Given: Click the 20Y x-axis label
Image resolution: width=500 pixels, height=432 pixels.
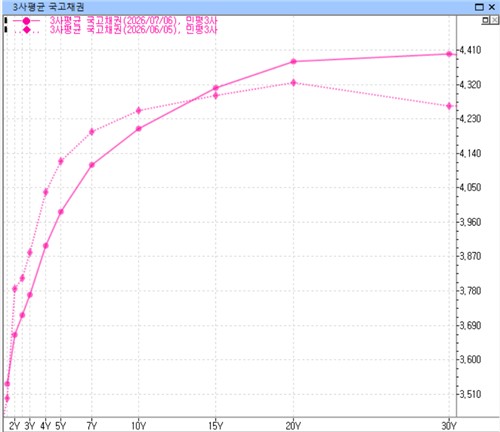Looking at the screenshot, I should (x=293, y=426).
